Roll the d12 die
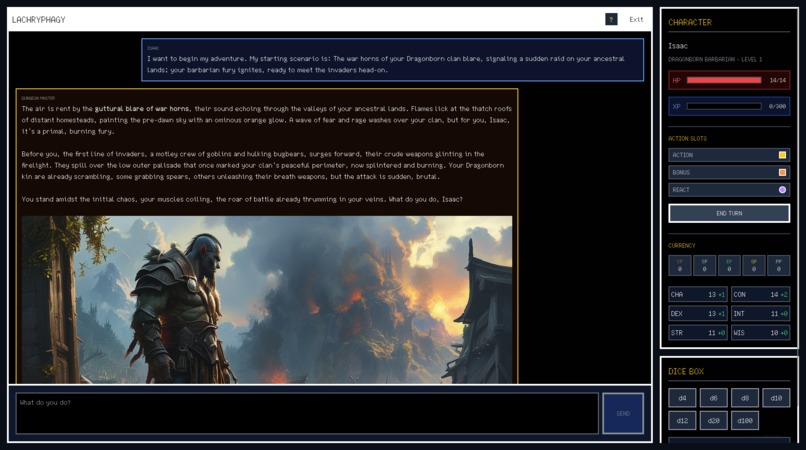Screen dimensions: 806x450 coord(682,421)
